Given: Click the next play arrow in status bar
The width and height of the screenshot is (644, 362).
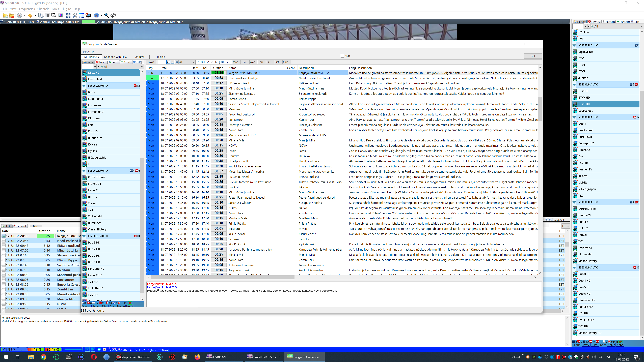Looking at the screenshot, I should 93,349.
